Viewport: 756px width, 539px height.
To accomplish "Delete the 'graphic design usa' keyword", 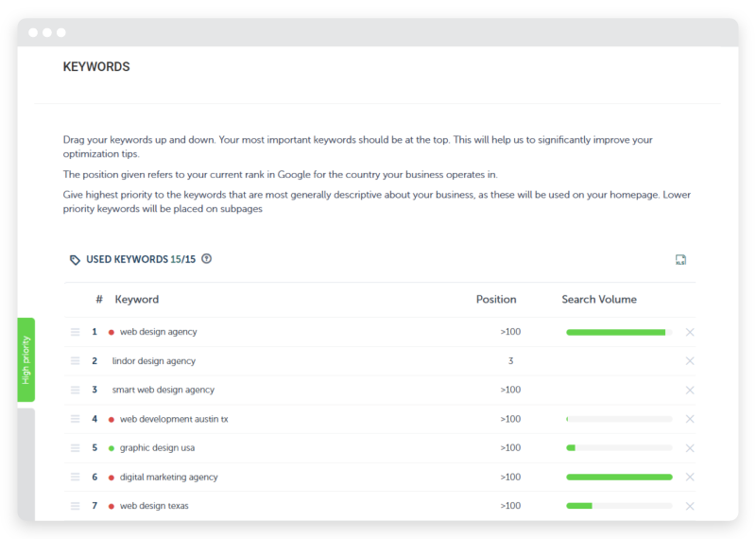I will point(690,448).
